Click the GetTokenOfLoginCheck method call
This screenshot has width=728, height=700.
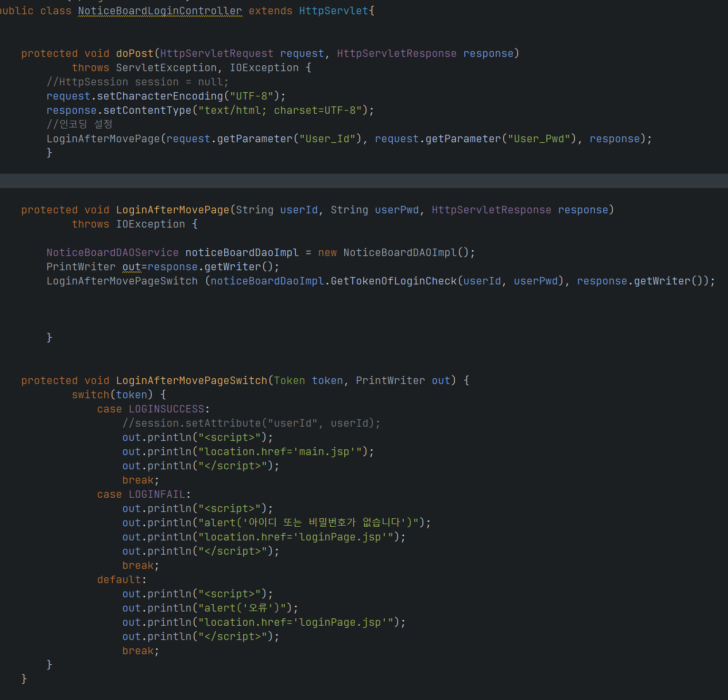[x=394, y=281]
